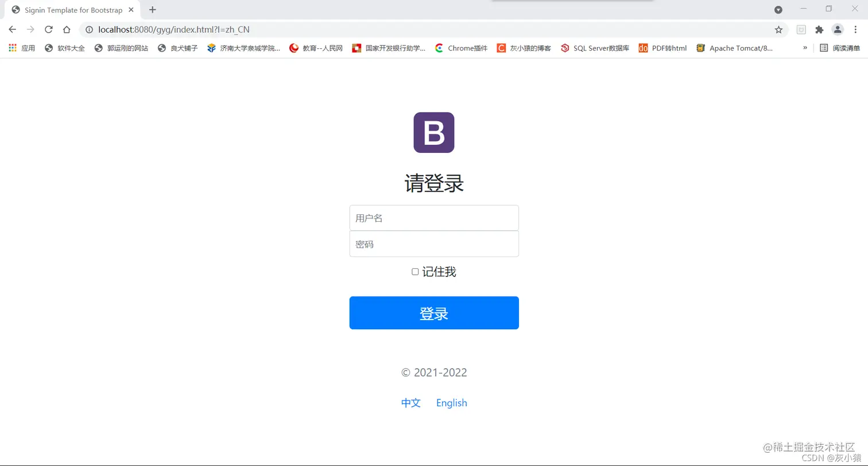Open the 软件大全 bookmark

click(x=64, y=48)
